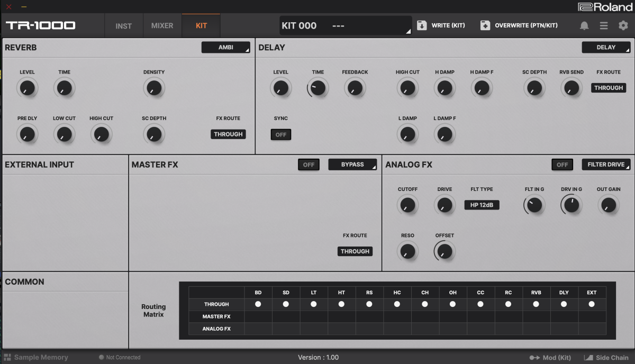Image resolution: width=635 pixels, height=364 pixels.
Task: Open the settings gear icon
Action: tap(623, 25)
